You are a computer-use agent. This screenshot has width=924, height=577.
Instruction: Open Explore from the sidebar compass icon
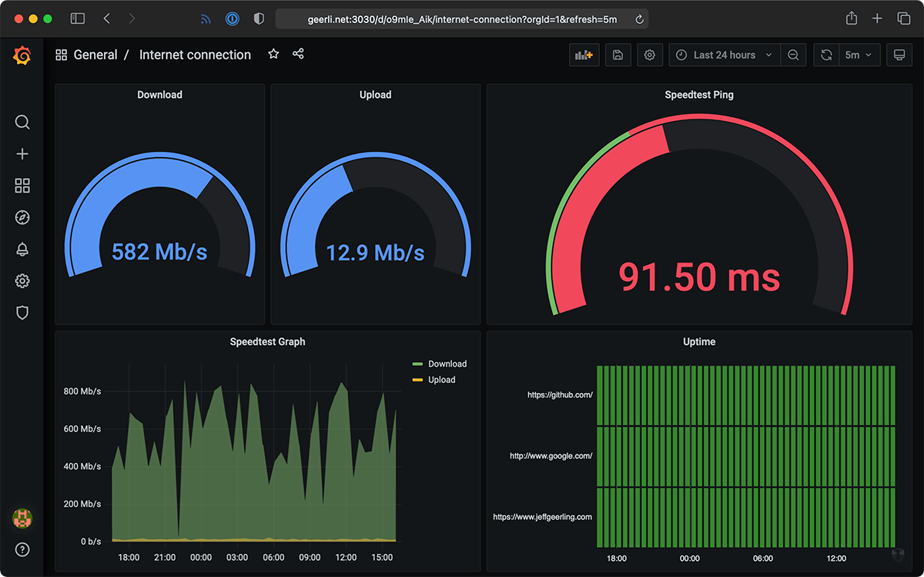pos(22,217)
